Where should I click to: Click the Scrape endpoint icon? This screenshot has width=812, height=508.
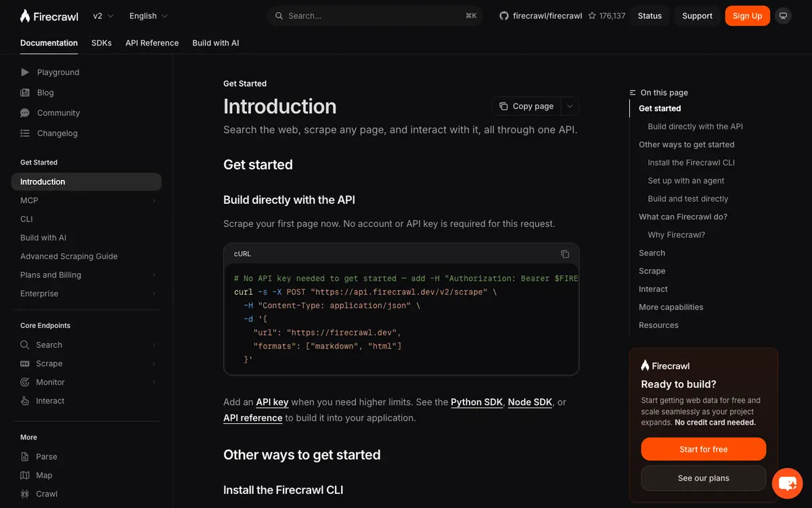[x=25, y=364]
